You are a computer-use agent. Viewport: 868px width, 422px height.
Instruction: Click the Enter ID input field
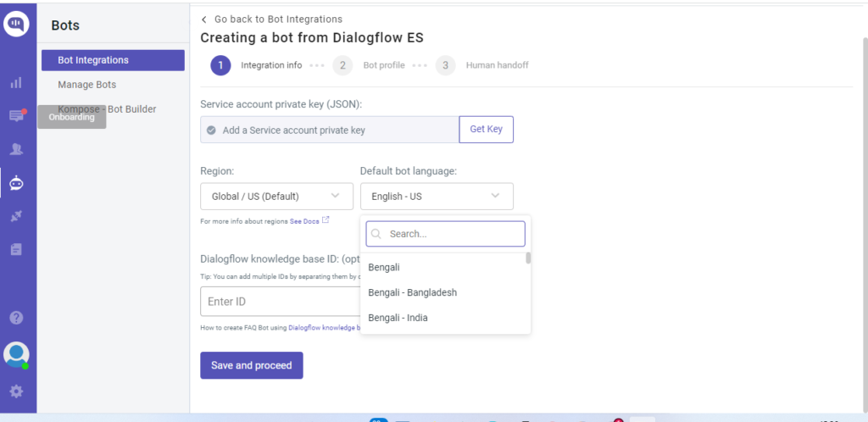coord(280,302)
